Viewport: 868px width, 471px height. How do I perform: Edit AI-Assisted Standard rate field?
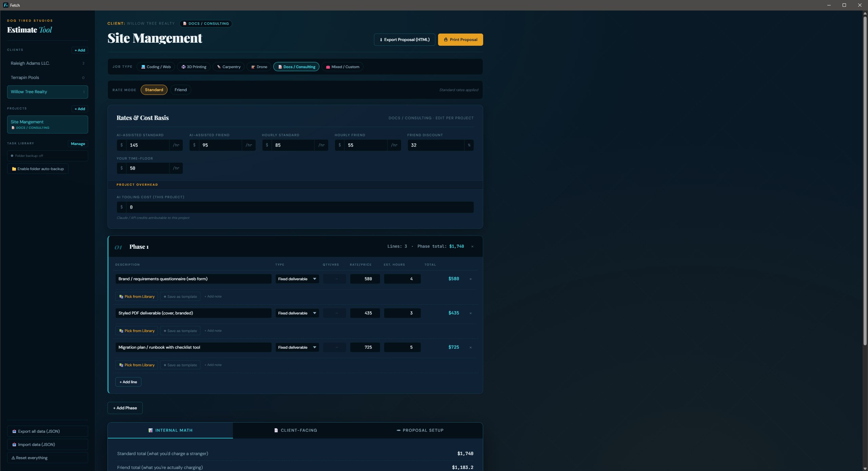148,145
